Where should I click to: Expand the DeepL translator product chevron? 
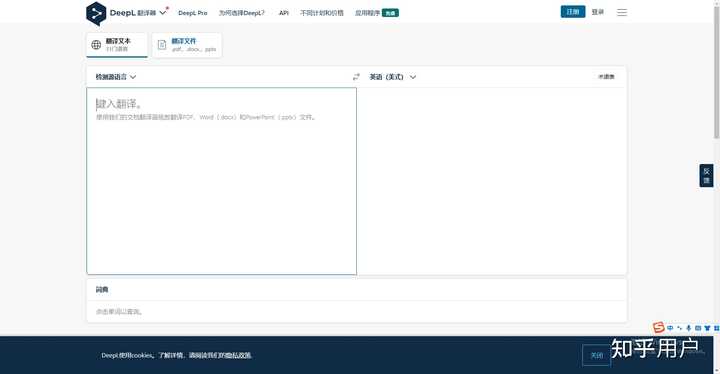(163, 13)
